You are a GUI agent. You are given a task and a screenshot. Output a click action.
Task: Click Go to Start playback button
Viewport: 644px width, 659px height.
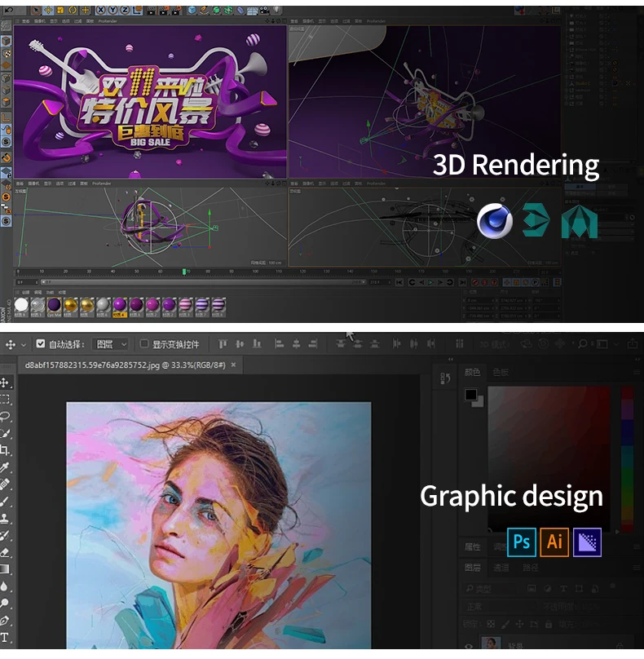(x=399, y=282)
